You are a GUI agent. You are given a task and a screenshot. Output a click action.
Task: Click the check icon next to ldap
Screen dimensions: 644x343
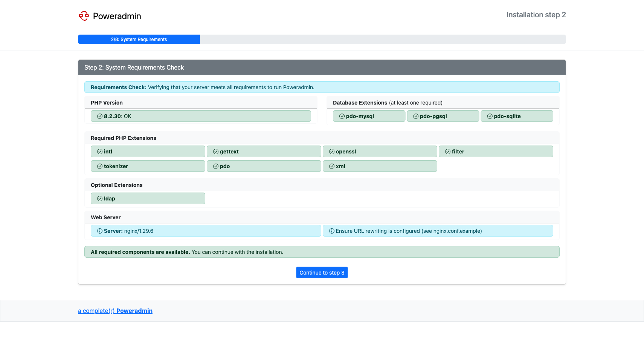(x=100, y=199)
